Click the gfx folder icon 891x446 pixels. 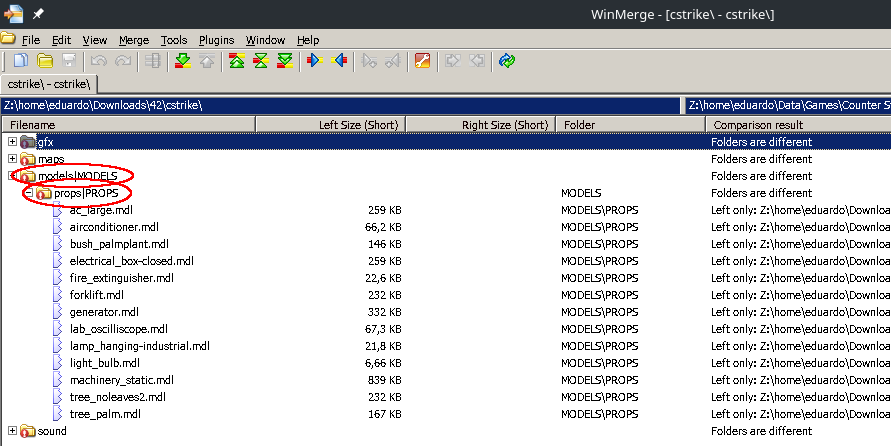[27, 141]
